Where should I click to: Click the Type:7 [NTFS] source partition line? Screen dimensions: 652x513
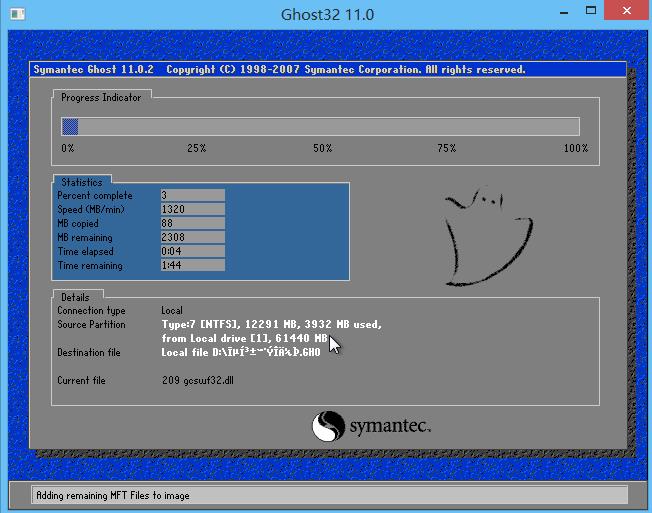click(x=272, y=324)
